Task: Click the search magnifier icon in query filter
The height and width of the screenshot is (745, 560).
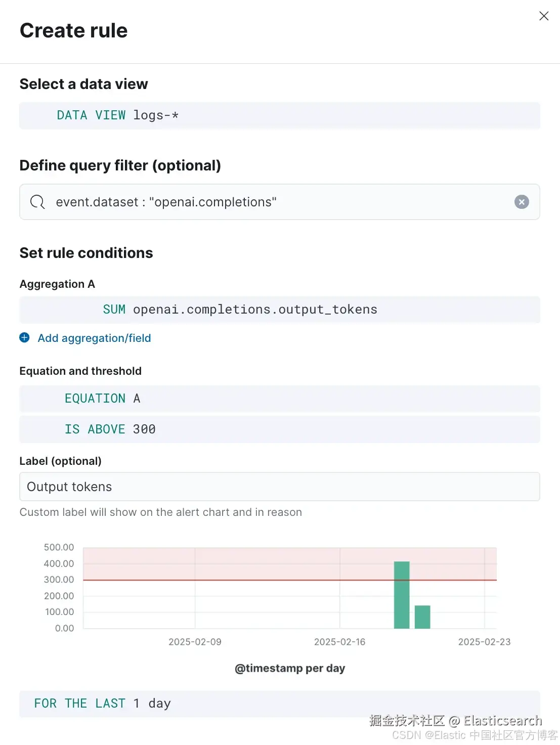Action: click(x=37, y=202)
